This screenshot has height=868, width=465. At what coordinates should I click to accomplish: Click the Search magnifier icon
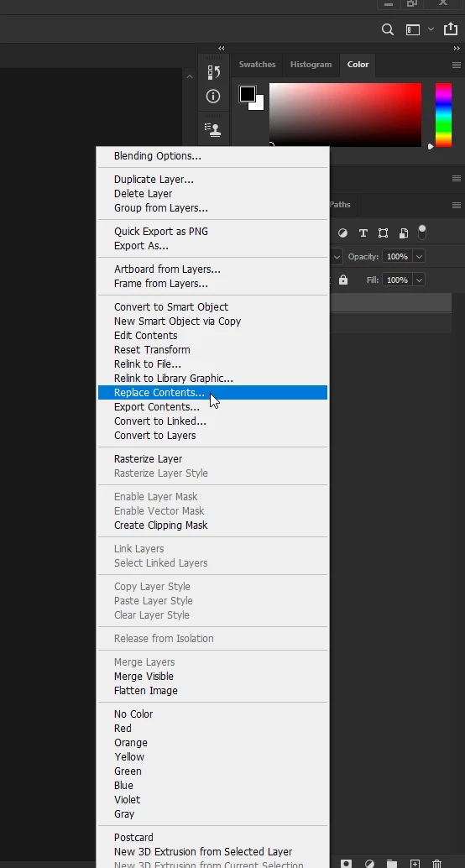(388, 30)
